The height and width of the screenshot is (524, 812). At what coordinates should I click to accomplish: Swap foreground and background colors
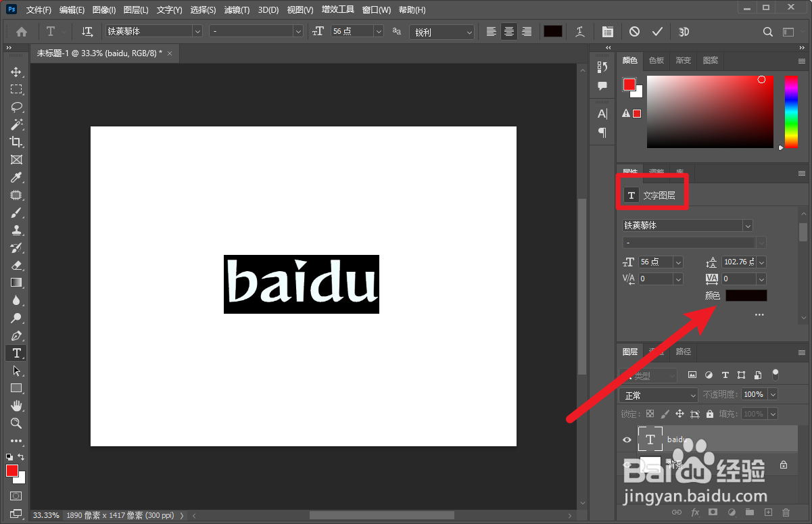(x=21, y=457)
